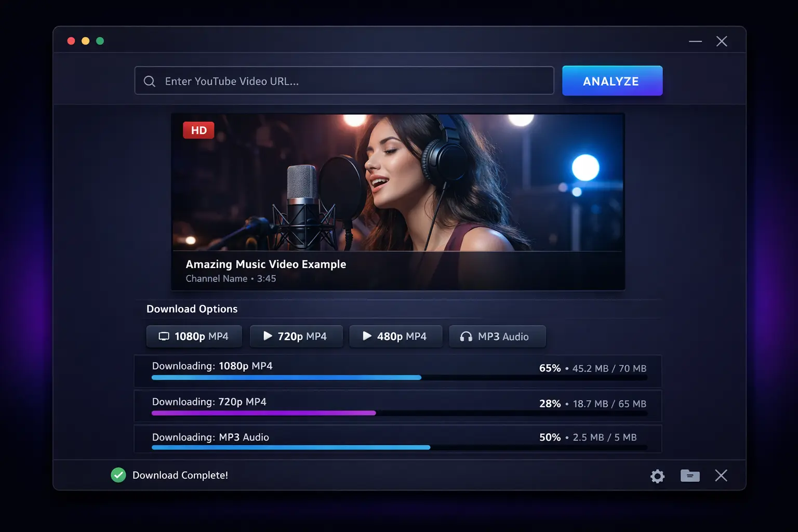This screenshot has height=532, width=798.
Task: Click the purple 720p MP4 progress bar
Action: [399, 413]
